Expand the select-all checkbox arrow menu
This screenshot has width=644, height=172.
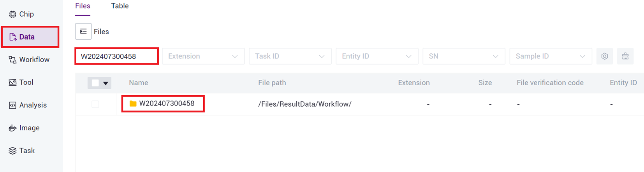tap(106, 83)
